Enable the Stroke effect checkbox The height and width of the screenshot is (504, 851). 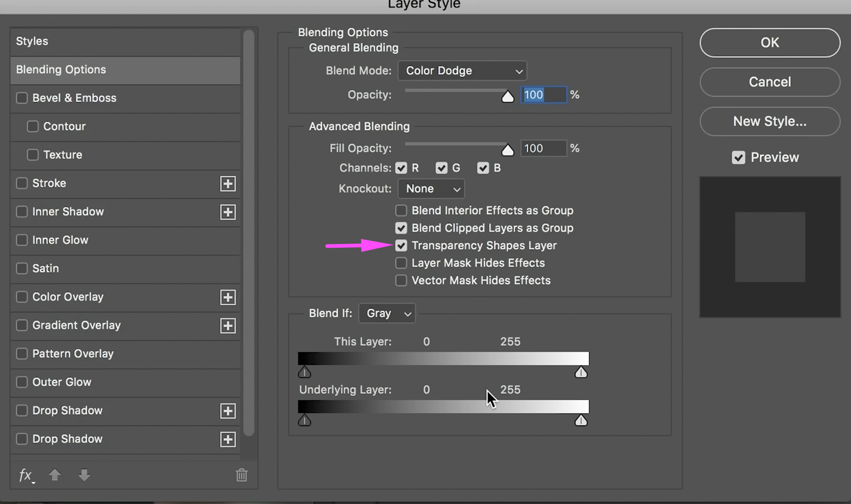22,183
